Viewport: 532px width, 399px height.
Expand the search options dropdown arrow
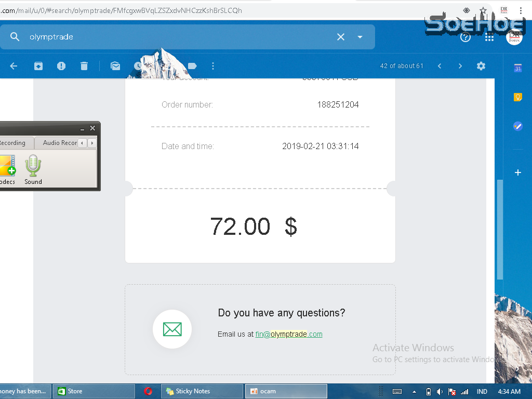[x=360, y=37]
